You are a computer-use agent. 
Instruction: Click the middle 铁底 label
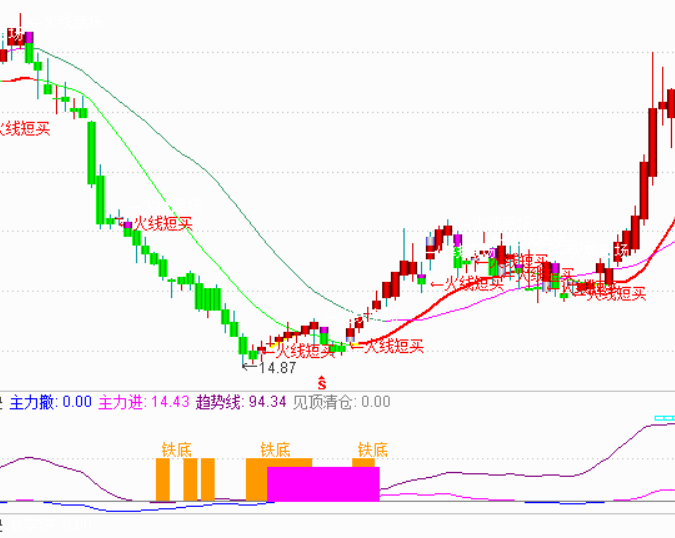[x=275, y=450]
